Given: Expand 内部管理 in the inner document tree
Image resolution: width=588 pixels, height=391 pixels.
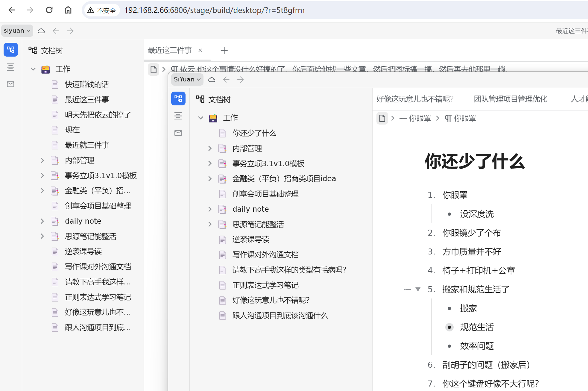Looking at the screenshot, I should click(210, 148).
